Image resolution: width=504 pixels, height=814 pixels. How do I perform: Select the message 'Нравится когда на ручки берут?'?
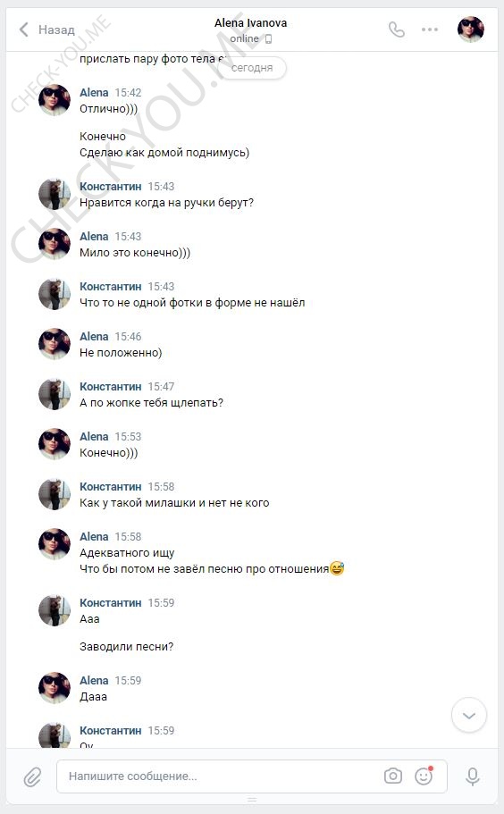[166, 203]
